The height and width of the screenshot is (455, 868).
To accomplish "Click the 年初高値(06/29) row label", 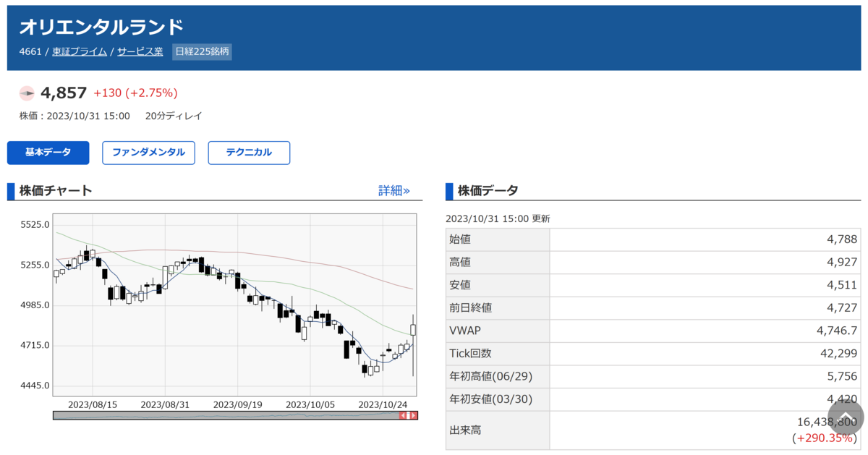I will pyautogui.click(x=490, y=376).
